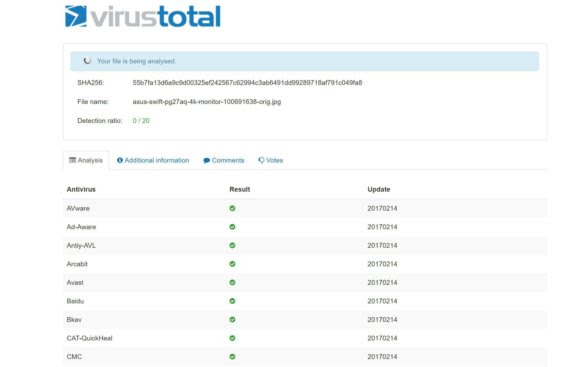The height and width of the screenshot is (367, 580).
Task: Click the Baidu antivirus name
Action: point(75,301)
